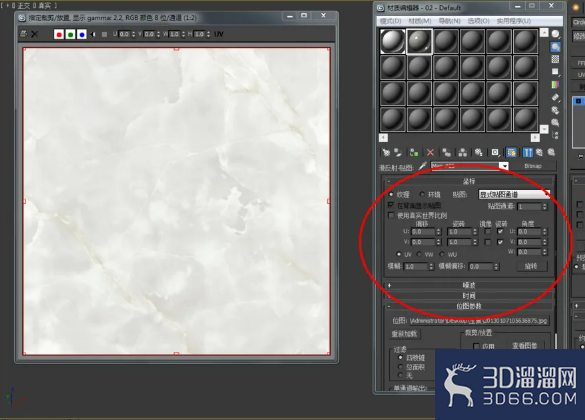Click the Put Material to Scene icon
Image resolution: width=585 pixels, height=420 pixels.
398,152
